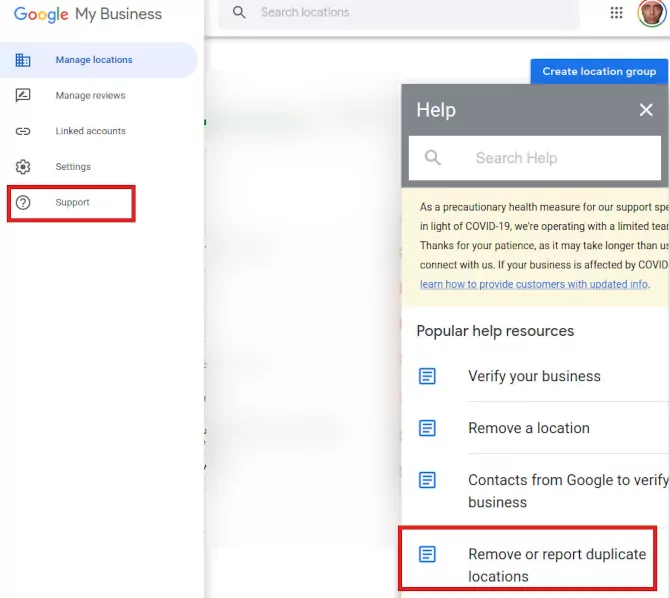Screen dimensions: 670x598
Task: Open Remove or report duplicate locations
Action: (x=557, y=565)
